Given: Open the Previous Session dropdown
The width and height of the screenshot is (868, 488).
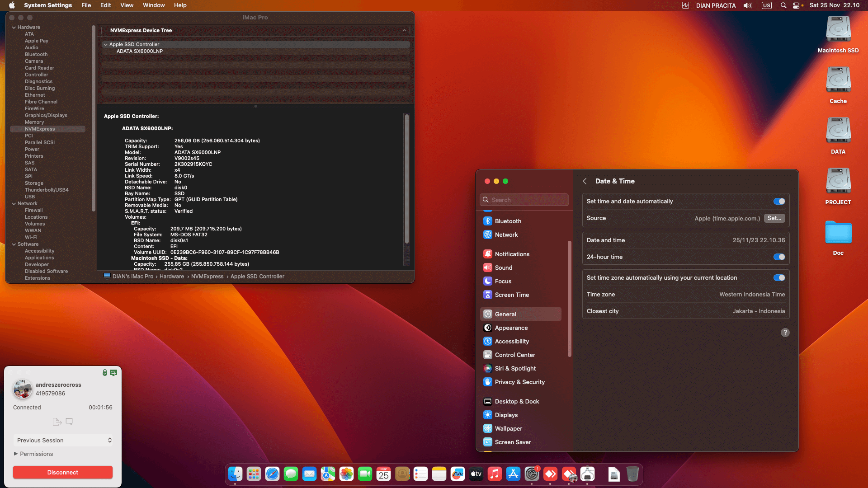Looking at the screenshot, I should (x=63, y=440).
